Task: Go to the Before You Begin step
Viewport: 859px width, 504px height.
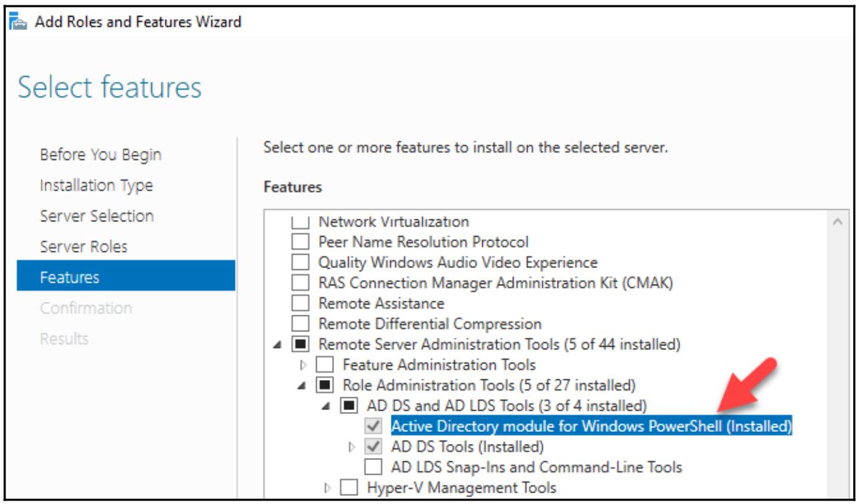Action: click(100, 155)
